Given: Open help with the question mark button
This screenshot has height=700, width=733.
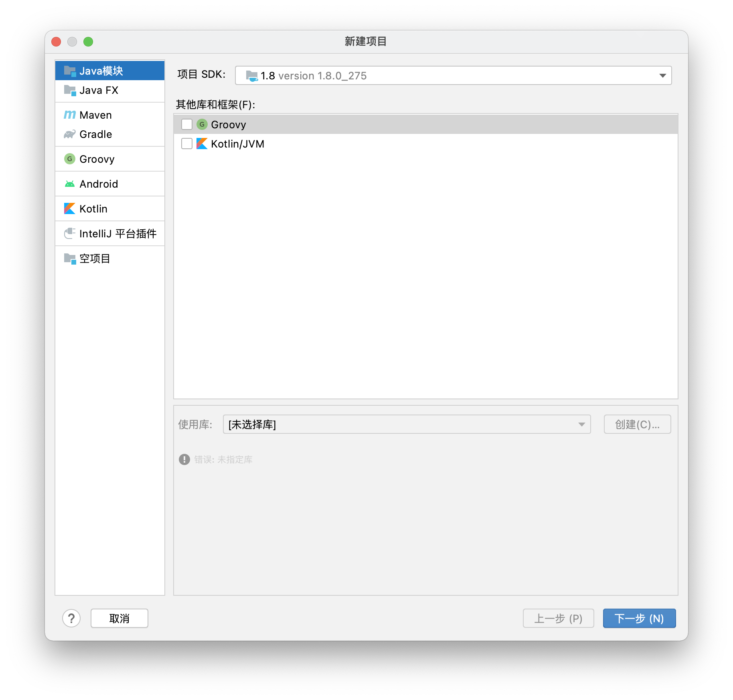Looking at the screenshot, I should pos(71,618).
